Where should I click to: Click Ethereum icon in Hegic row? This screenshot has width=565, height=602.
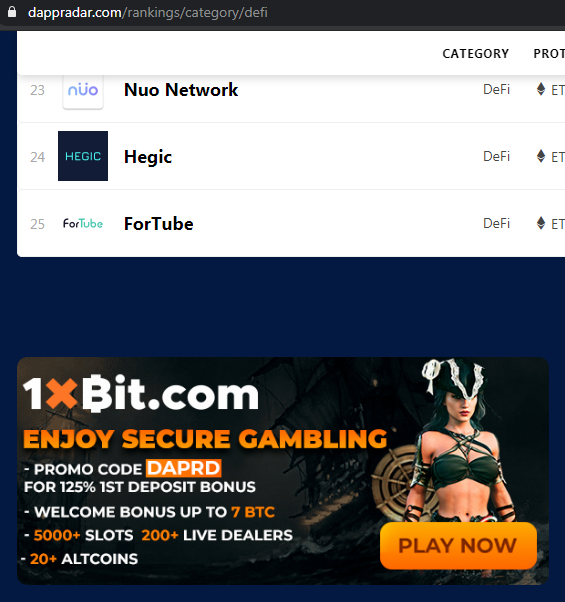(541, 156)
